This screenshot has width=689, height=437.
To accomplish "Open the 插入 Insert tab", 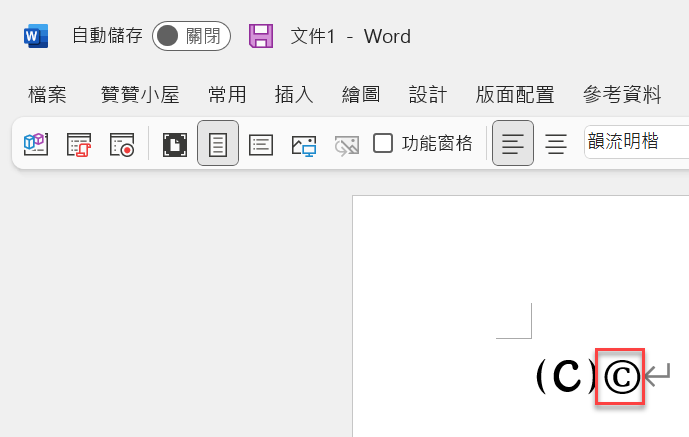I will pyautogui.click(x=294, y=94).
